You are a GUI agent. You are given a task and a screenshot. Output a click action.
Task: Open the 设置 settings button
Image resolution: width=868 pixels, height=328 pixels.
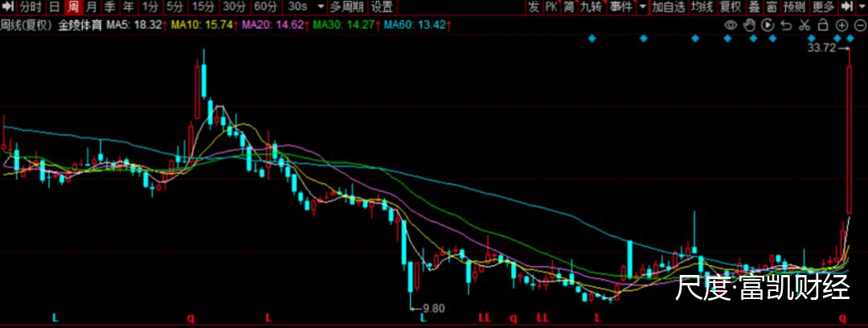click(382, 7)
